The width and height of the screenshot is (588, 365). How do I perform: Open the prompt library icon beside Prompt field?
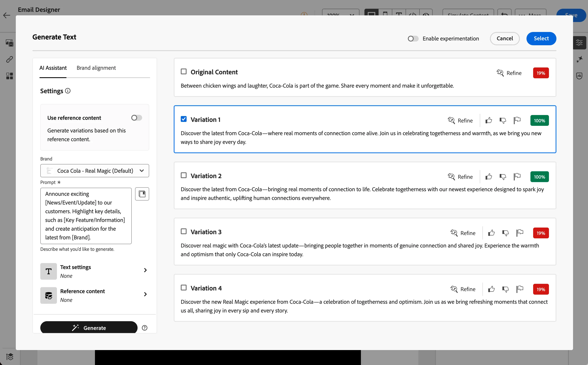point(142,194)
